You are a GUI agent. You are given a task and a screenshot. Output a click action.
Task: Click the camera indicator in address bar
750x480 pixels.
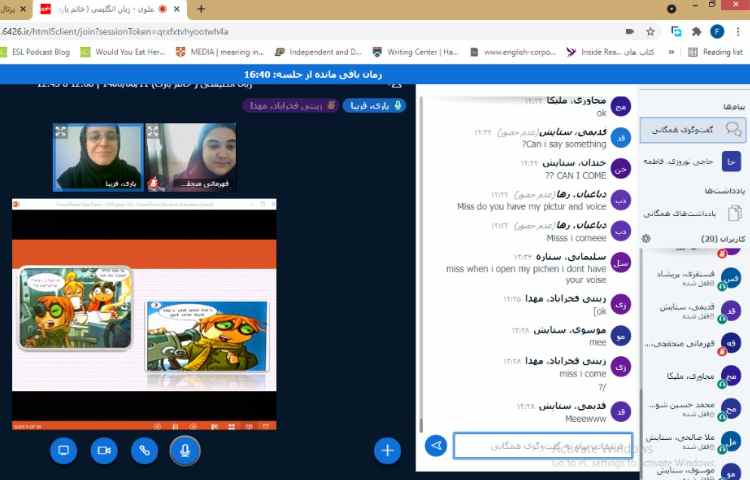point(629,32)
